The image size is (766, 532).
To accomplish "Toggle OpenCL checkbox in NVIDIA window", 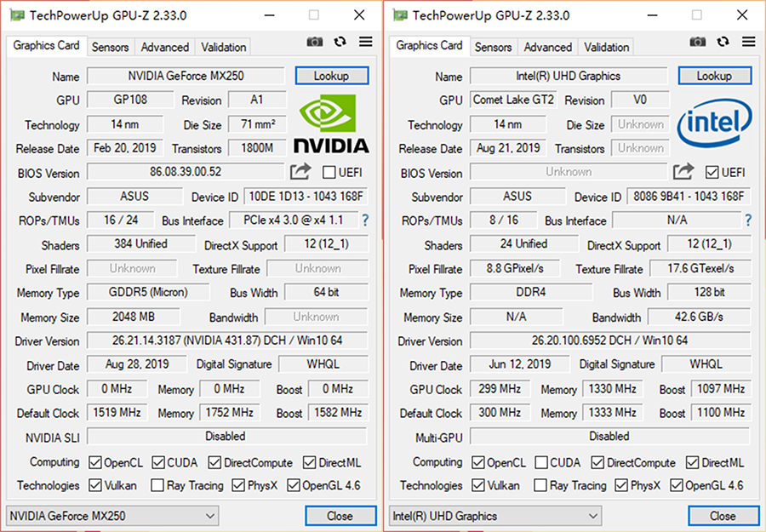I will click(95, 463).
